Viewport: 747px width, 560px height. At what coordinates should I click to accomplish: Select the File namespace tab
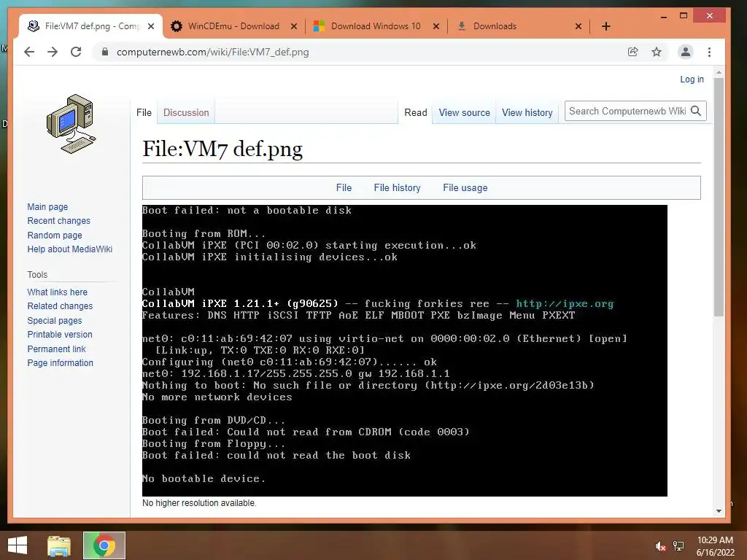coord(144,112)
